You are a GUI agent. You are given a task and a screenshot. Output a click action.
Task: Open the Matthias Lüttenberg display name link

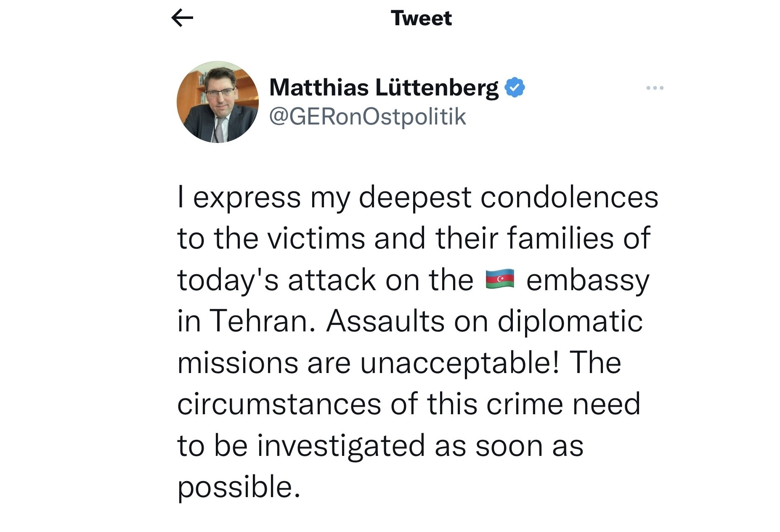click(x=384, y=87)
